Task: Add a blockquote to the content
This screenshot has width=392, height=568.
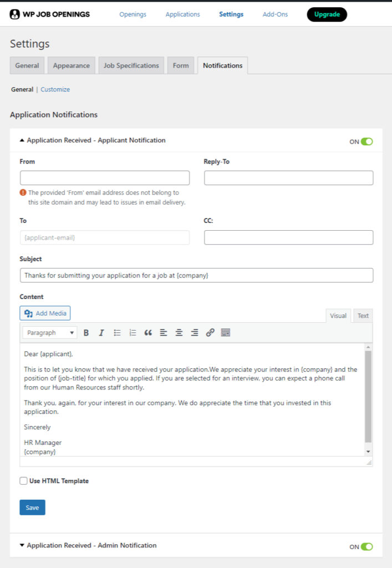Action: 148,333
